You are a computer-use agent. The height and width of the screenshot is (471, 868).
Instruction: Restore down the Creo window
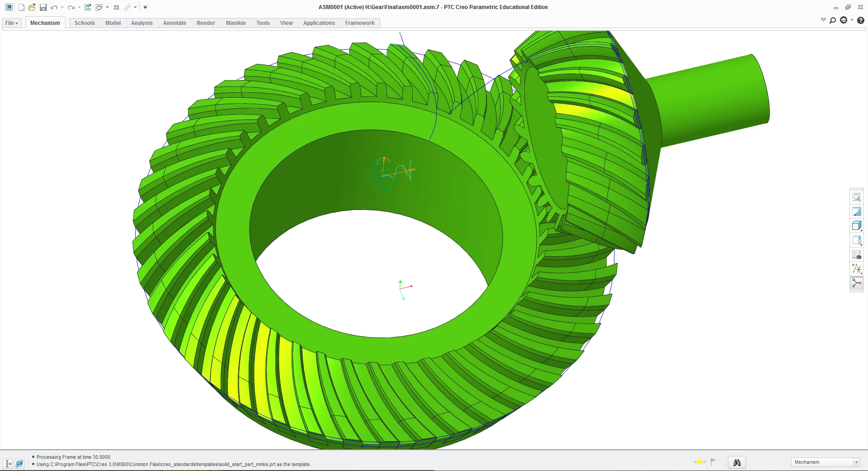[848, 7]
